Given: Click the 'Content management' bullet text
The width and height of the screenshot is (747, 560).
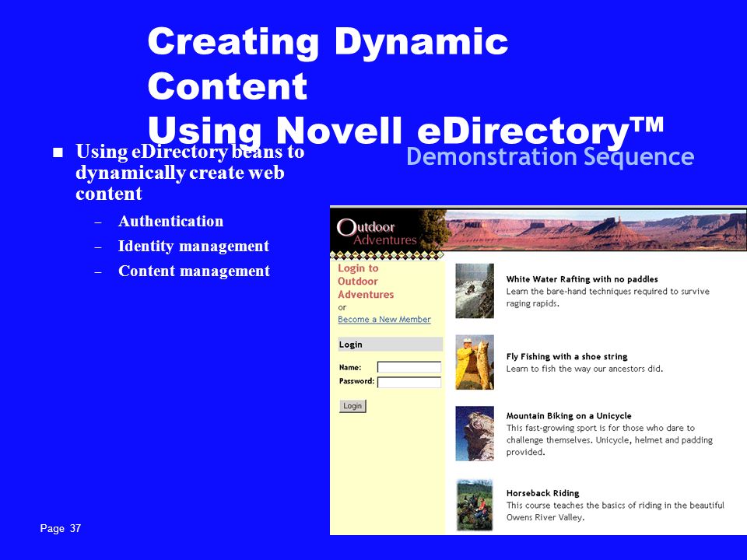Looking at the screenshot, I should point(194,271).
